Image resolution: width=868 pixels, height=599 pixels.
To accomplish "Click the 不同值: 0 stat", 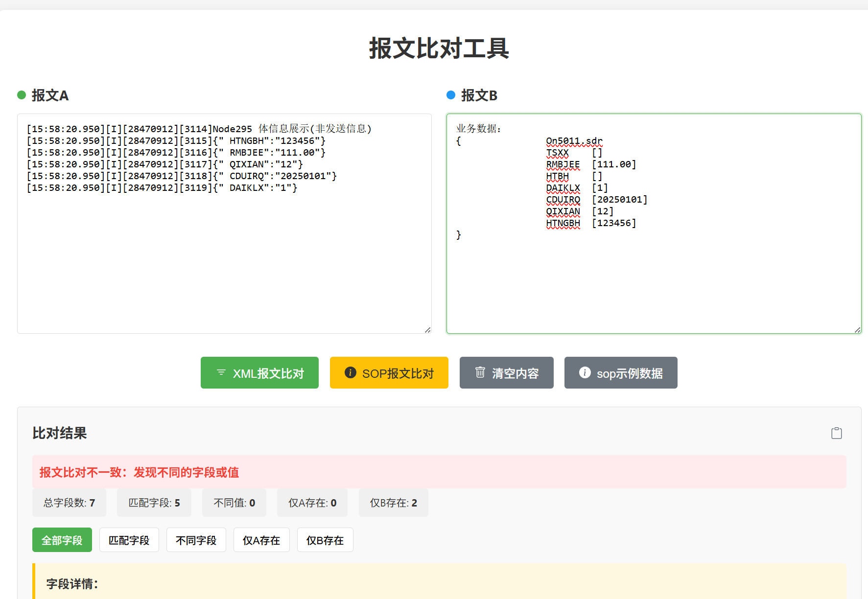I will point(234,503).
